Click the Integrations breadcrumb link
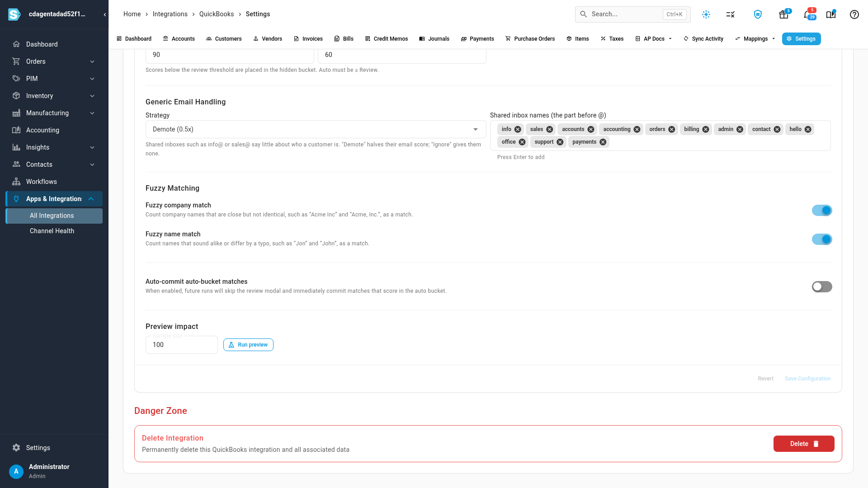Screen dimensions: 868x488 pos(170,14)
